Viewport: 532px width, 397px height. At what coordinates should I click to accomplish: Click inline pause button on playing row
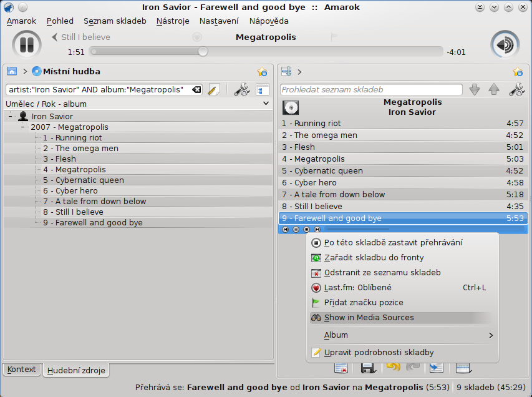click(296, 230)
